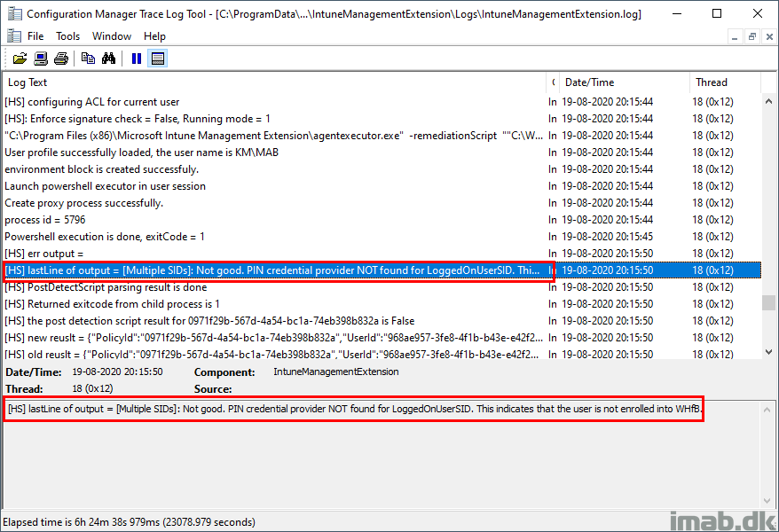Click Thread value 18 (0x12) in details
The height and width of the screenshot is (532, 779).
92,388
